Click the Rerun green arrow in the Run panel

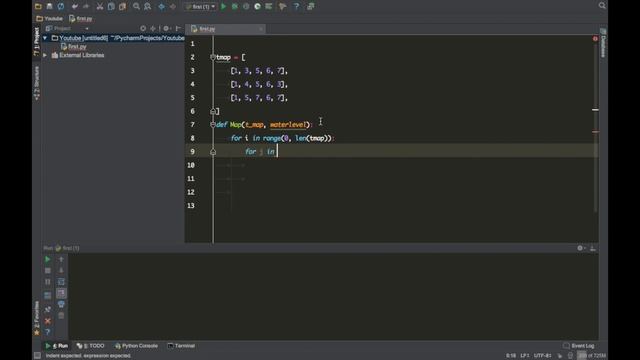coord(47,259)
